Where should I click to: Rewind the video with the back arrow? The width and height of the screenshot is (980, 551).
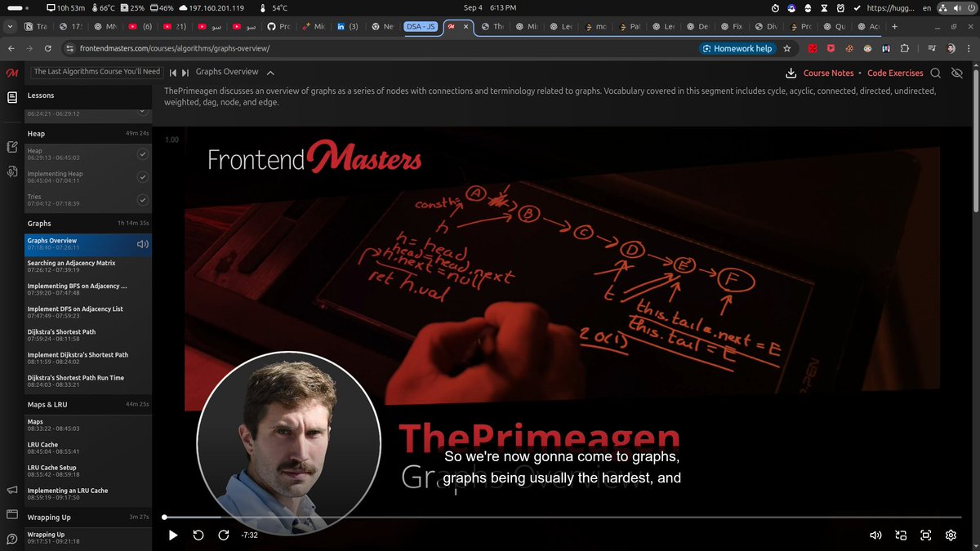click(x=198, y=535)
